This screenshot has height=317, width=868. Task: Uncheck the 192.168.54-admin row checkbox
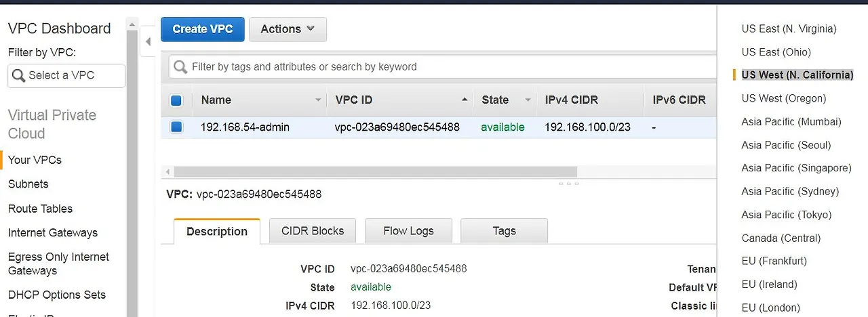176,127
